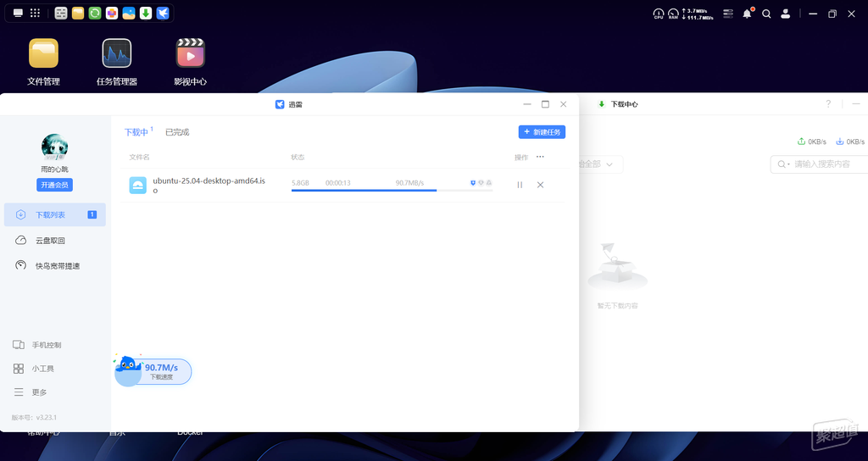The image size is (868, 461).
Task: Click the blue shield acceleration icon in download row
Action: [x=473, y=183]
